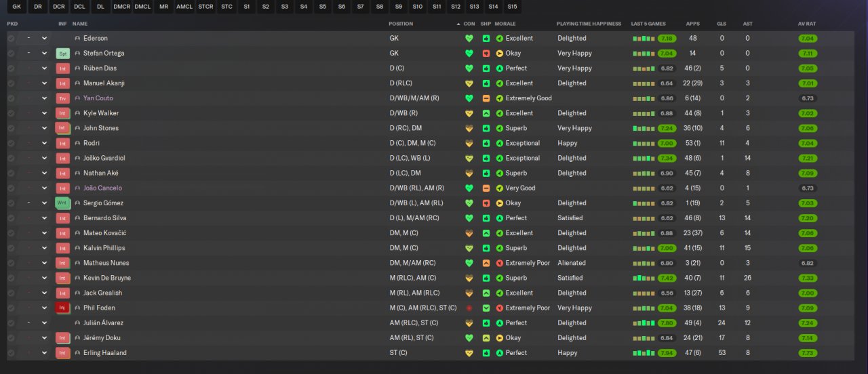Select the GK position tab
Viewport: 868px width, 374px height.
[x=17, y=7]
